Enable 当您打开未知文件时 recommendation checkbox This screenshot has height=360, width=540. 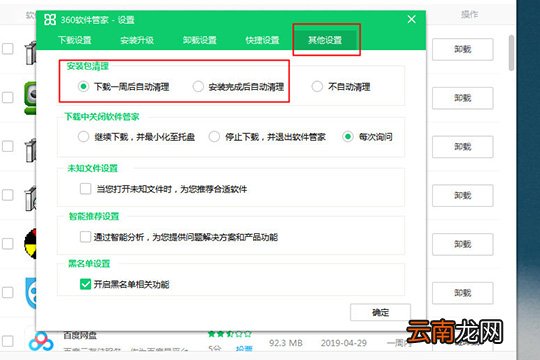(85, 189)
